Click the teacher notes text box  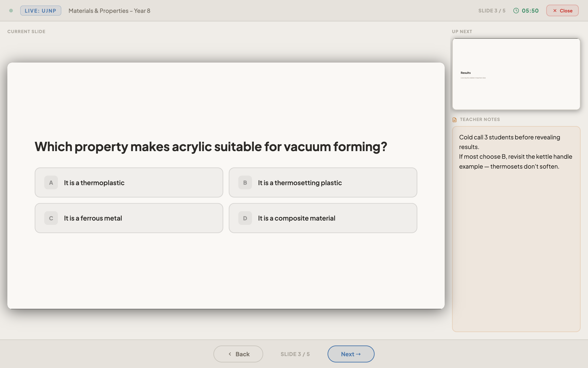516,229
